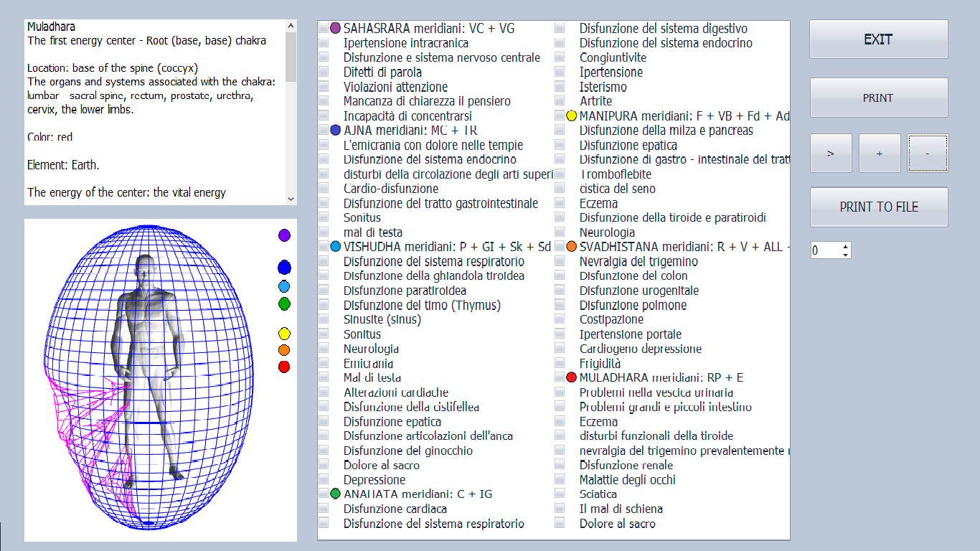980x551 pixels.
Task: Select the 'Nevralgia del trigemino' list entry
Action: (x=639, y=261)
